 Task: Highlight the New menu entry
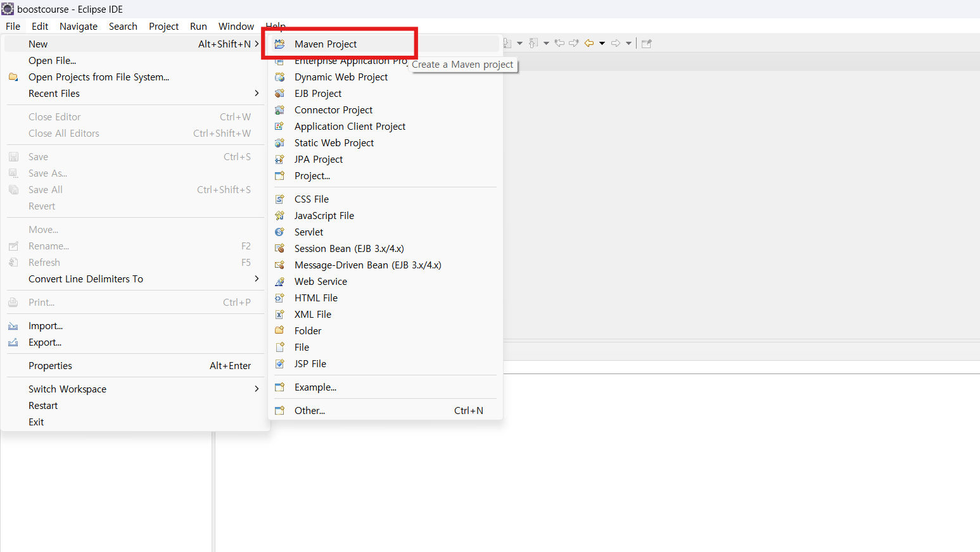(134, 44)
